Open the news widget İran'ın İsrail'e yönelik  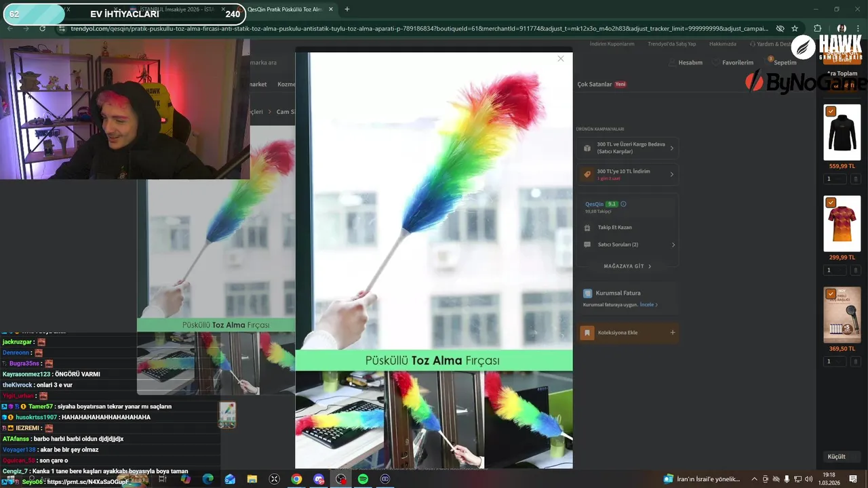tap(703, 479)
